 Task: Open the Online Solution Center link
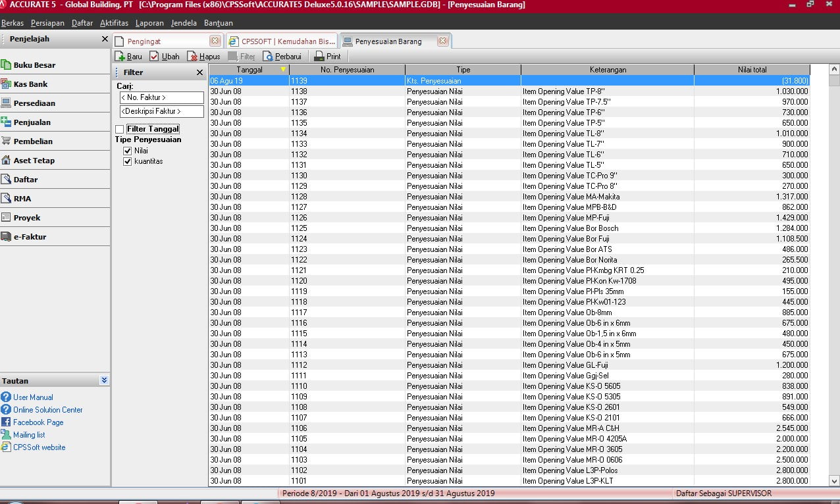[48, 410]
